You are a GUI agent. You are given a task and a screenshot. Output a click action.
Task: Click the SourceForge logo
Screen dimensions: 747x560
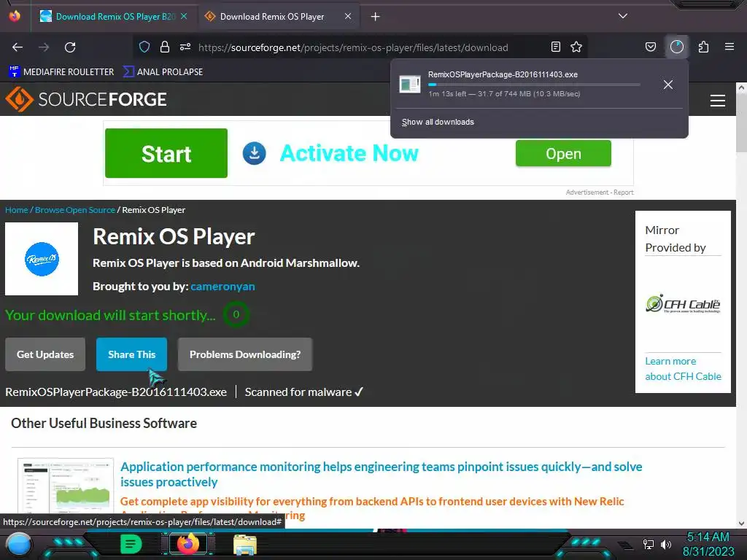(86, 99)
